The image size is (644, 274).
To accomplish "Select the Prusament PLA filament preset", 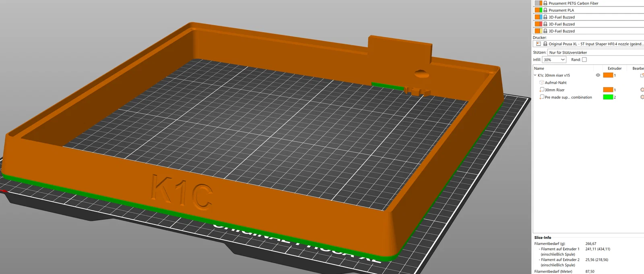I will point(588,10).
